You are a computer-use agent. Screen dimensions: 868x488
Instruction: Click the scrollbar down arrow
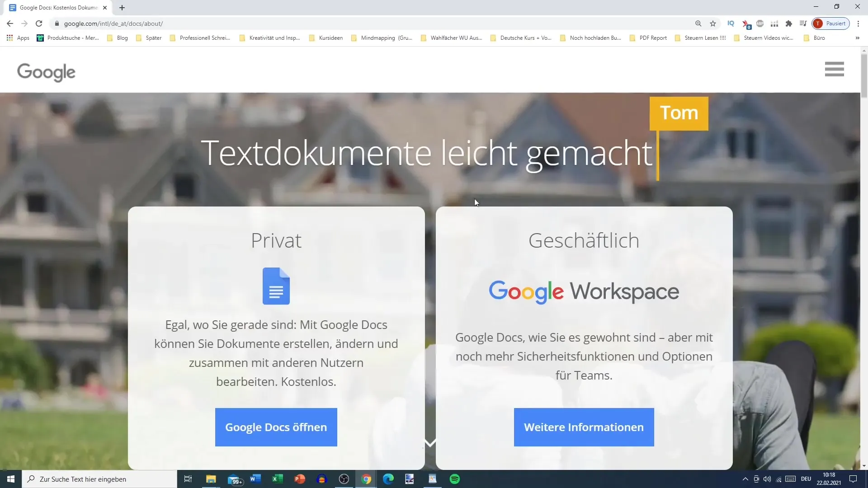pyautogui.click(x=864, y=466)
